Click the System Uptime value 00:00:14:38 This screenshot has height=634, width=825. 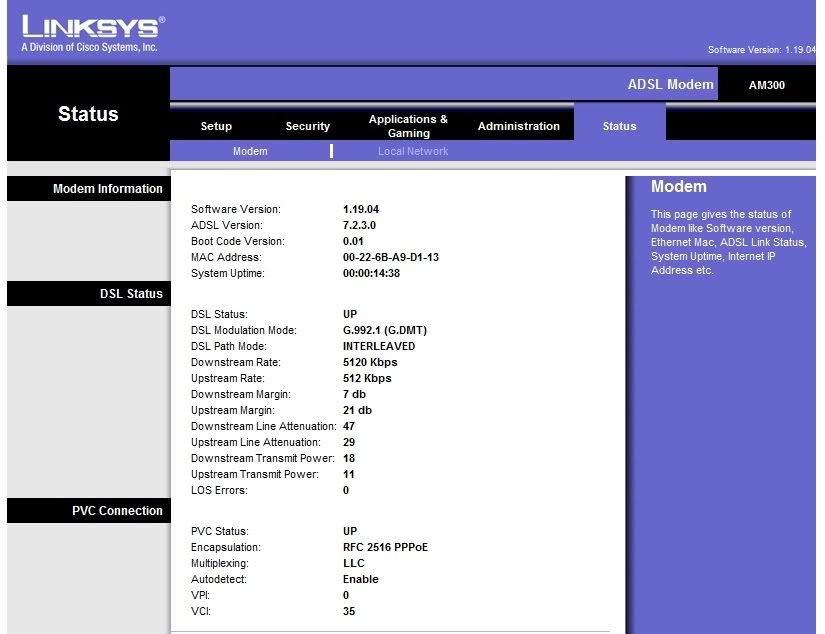coord(371,273)
